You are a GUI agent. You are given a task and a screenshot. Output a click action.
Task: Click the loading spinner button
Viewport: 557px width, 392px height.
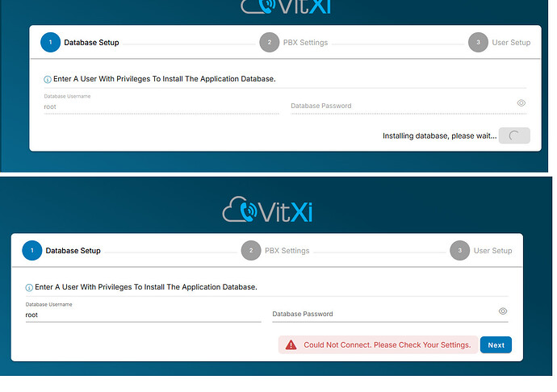click(x=514, y=136)
